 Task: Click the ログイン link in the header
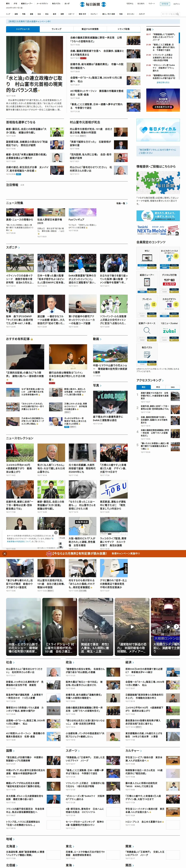177,4
